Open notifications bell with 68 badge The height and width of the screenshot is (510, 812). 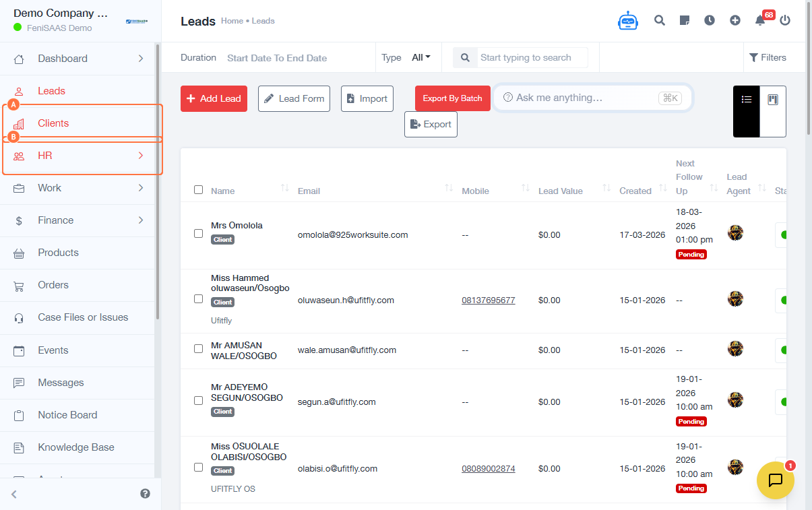(760, 20)
